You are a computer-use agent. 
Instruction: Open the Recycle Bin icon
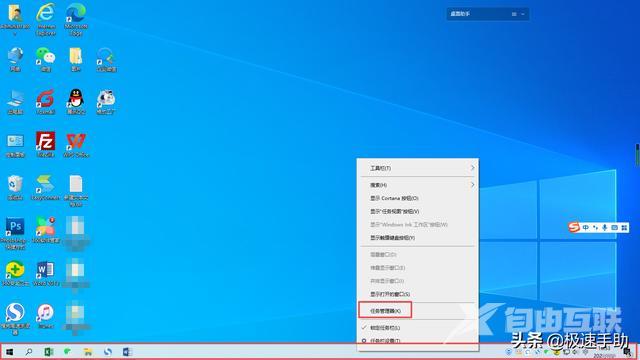pos(15,187)
